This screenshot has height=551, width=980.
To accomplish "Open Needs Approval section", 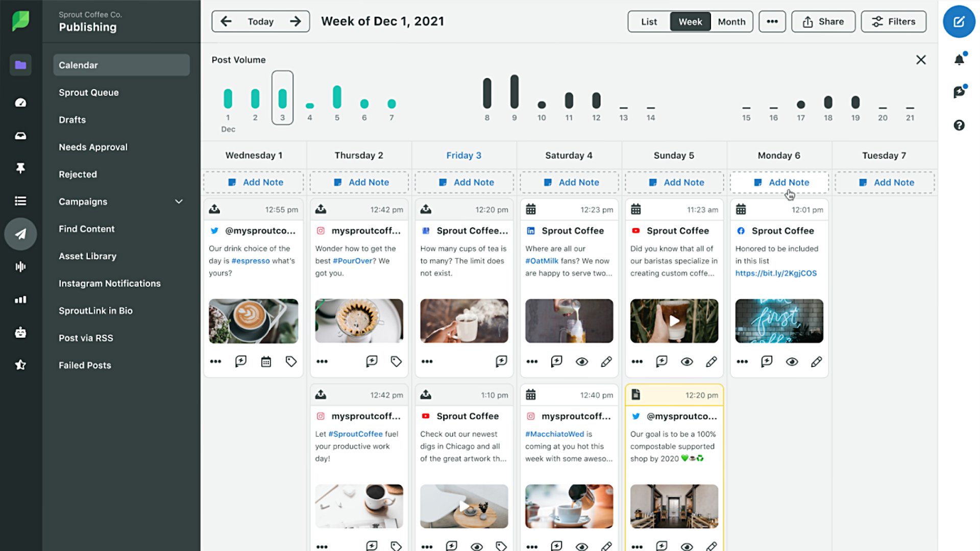I will tap(93, 147).
